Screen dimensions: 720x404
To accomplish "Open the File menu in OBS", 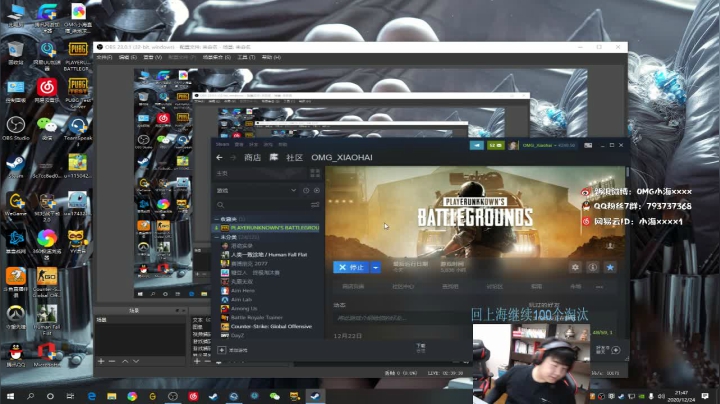I will (104, 57).
